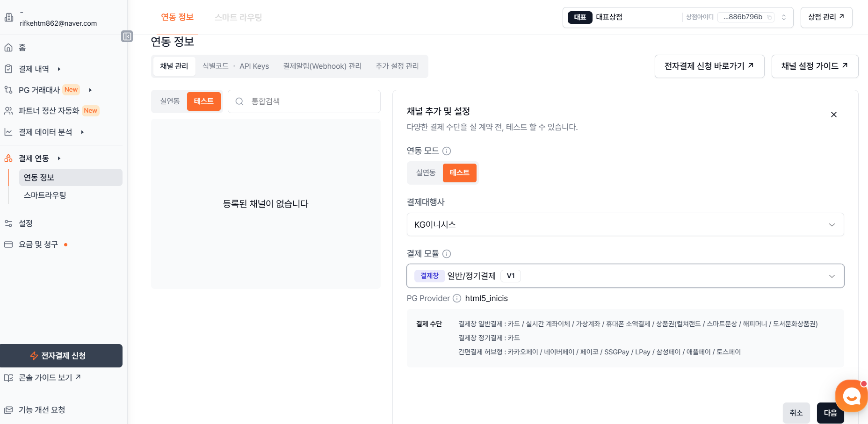Click the 결제 연동 shapes icon
Viewport: 868px width, 424px height.
tap(8, 158)
